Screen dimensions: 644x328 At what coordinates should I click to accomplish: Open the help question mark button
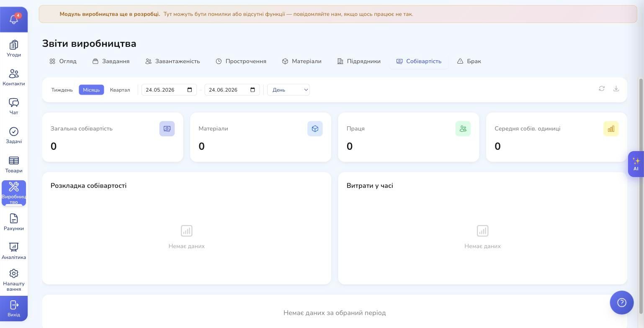click(622, 302)
